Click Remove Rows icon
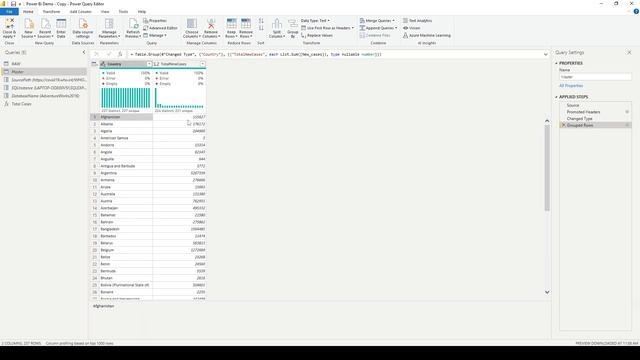 (x=246, y=24)
